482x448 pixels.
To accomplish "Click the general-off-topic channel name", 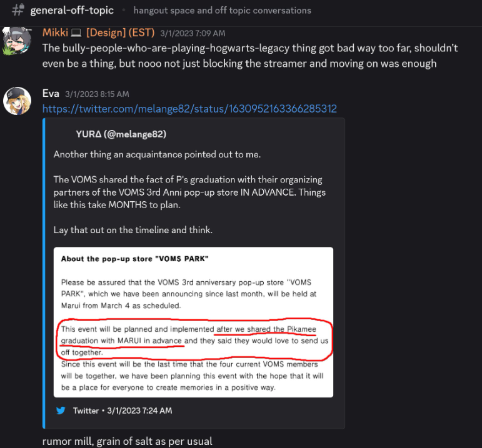I will [72, 10].
